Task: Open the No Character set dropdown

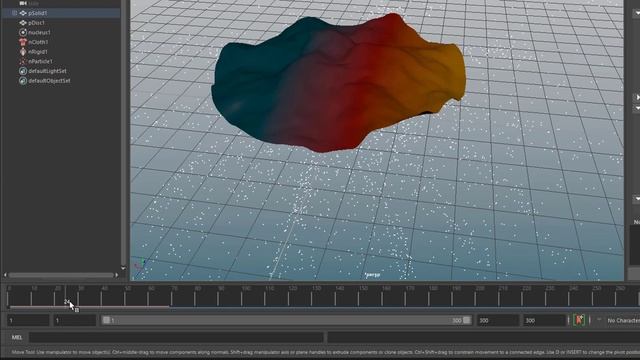Action: (x=623, y=320)
